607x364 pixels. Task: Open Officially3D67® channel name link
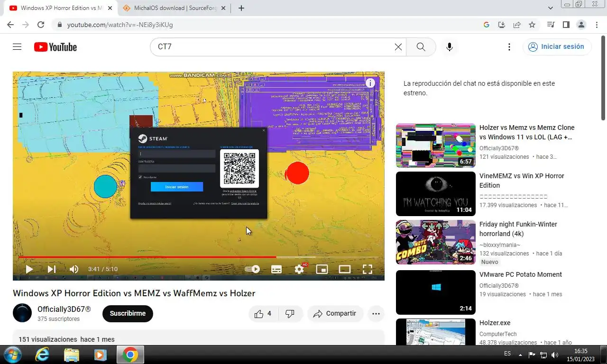tap(64, 309)
